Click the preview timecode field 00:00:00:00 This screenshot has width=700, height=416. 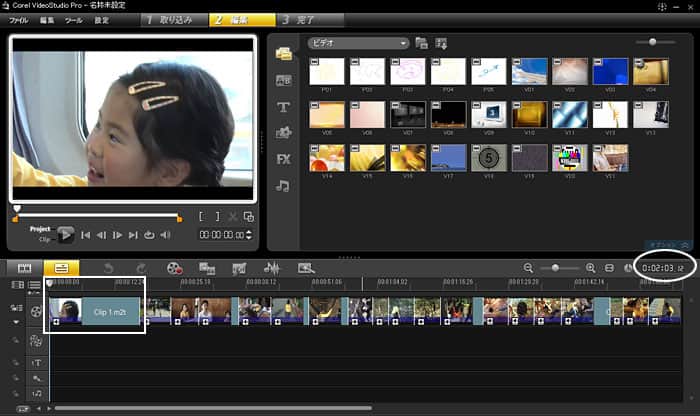point(222,235)
